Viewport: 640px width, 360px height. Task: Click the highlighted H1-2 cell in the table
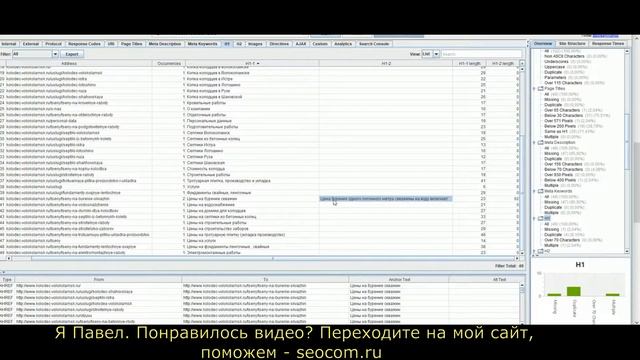pos(386,199)
